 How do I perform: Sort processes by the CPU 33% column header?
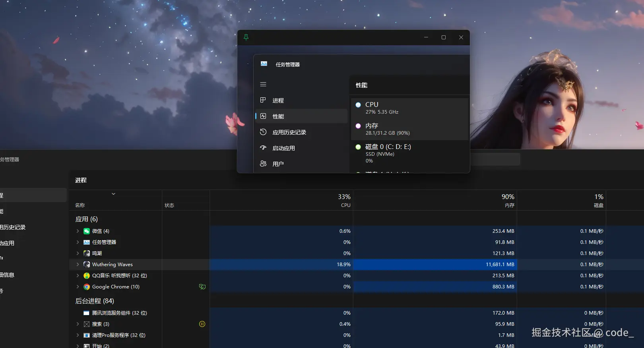[x=344, y=200]
